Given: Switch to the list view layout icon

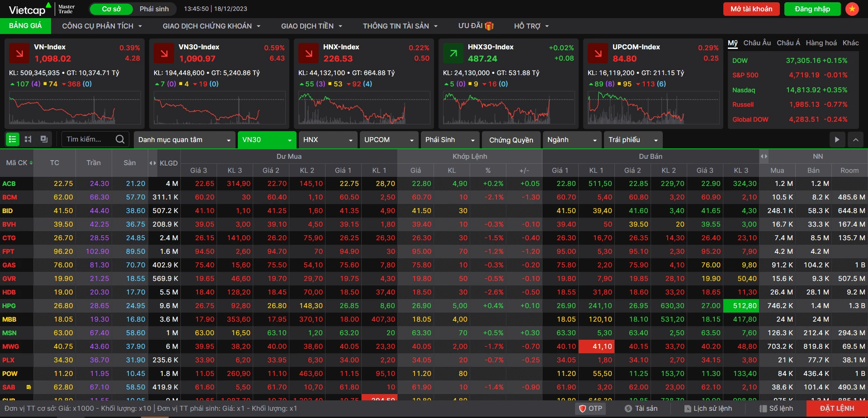Looking at the screenshot, I should click(13, 139).
